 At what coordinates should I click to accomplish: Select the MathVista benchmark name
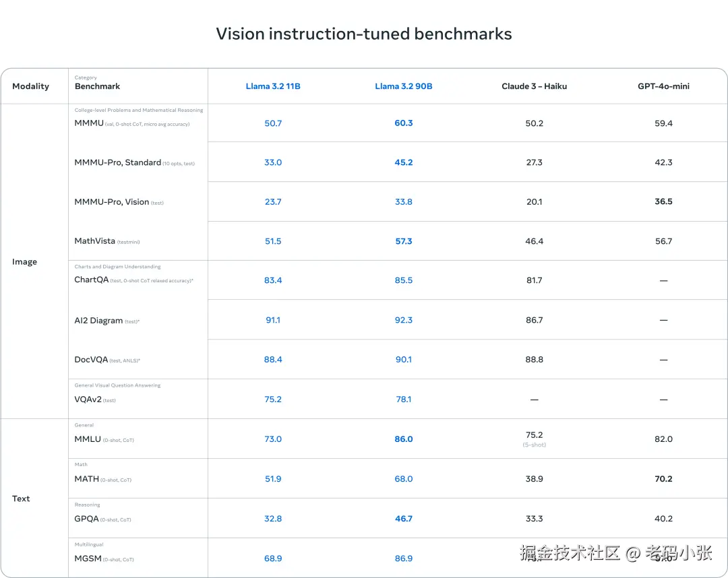(95, 241)
